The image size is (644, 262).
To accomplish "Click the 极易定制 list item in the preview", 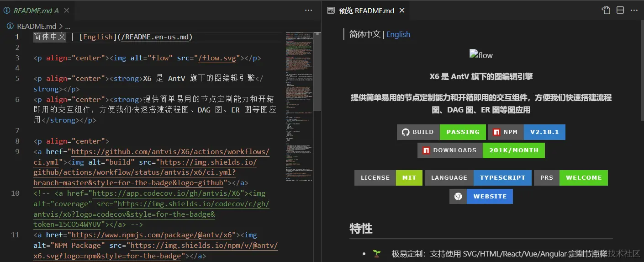I will pos(499,254).
